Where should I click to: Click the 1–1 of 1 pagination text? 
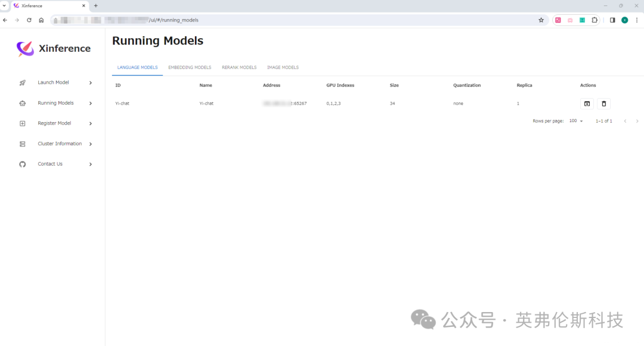[603, 121]
